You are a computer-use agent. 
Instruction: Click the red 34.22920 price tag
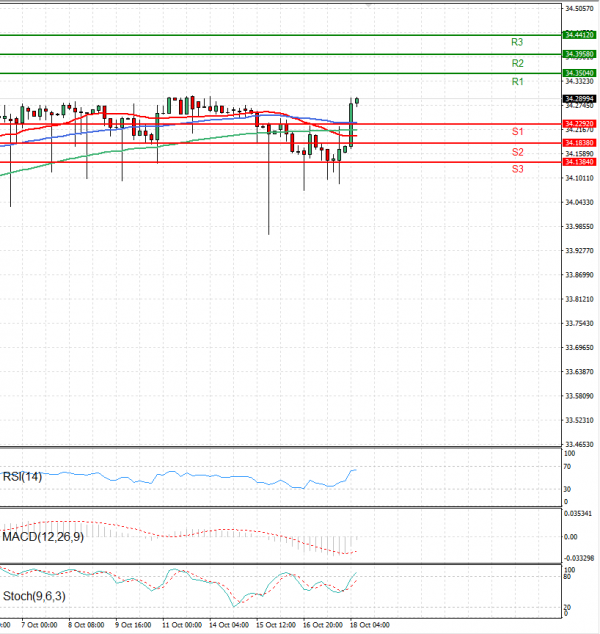click(579, 124)
